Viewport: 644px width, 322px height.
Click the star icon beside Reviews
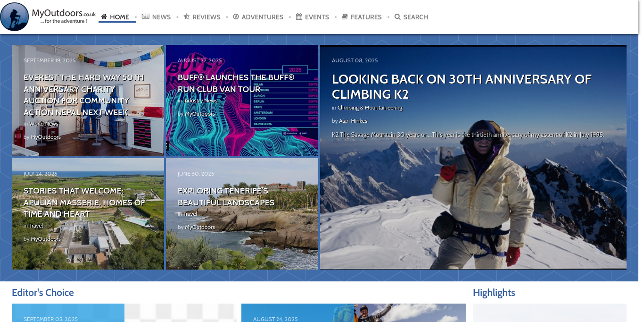click(186, 17)
